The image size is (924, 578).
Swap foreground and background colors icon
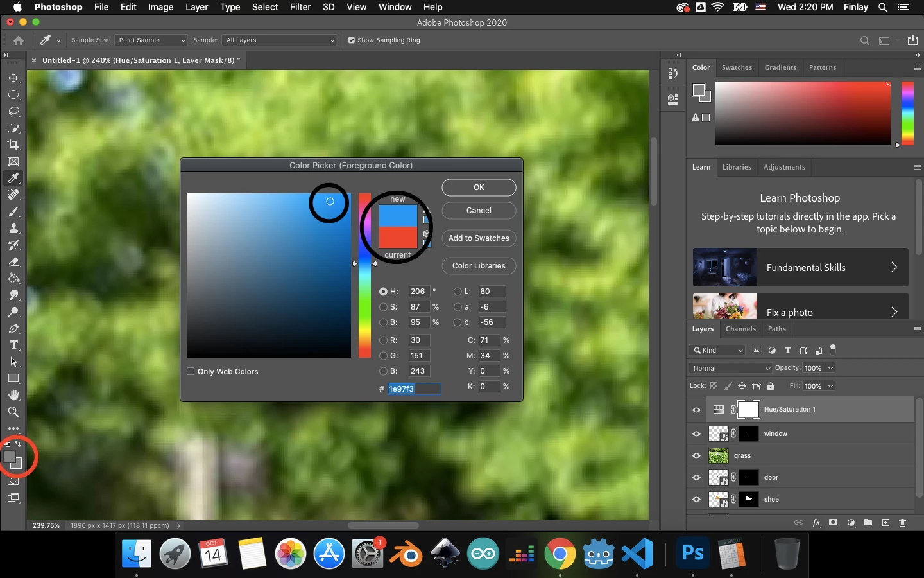pos(19,444)
